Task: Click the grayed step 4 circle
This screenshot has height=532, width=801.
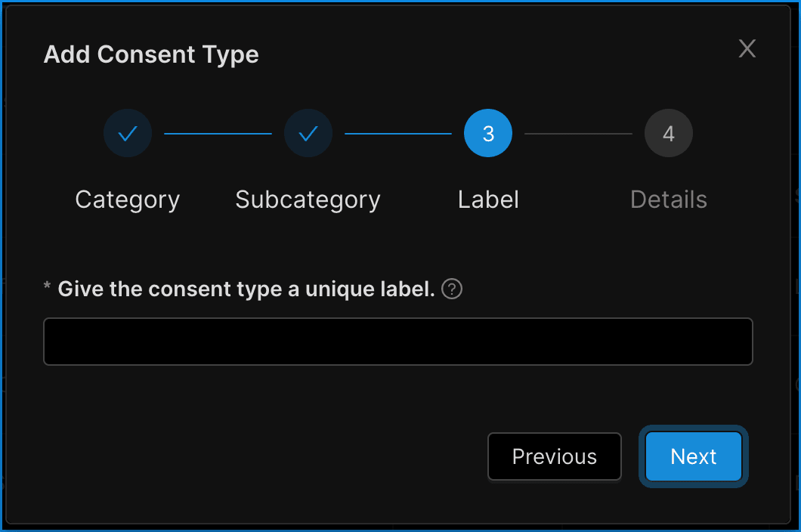Action: [x=668, y=134]
